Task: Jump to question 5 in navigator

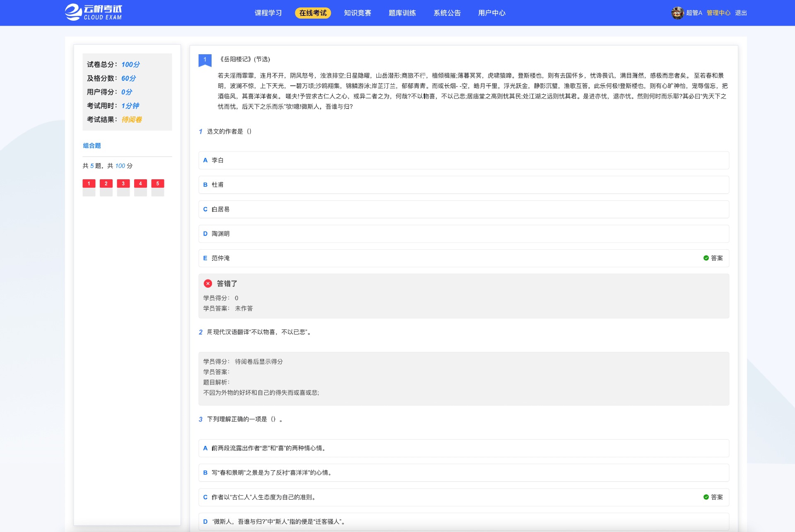Action: coord(158,188)
